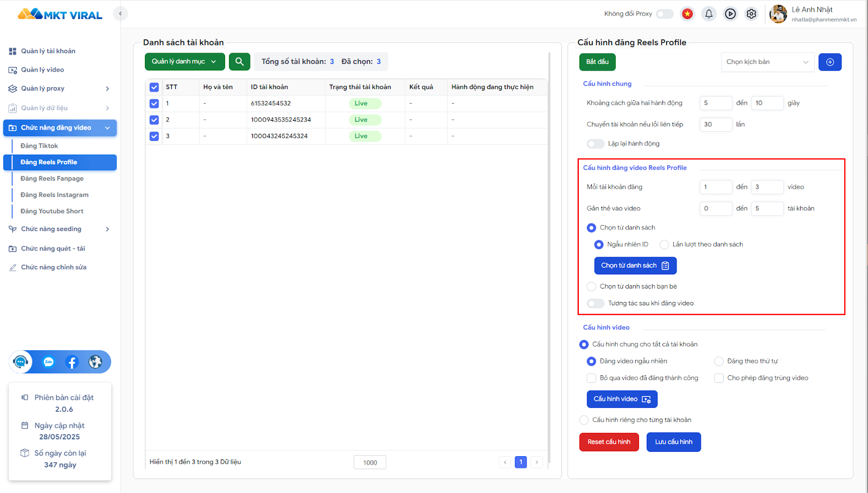
Task: Open the Chọn kịch bản dropdown
Action: coord(768,62)
